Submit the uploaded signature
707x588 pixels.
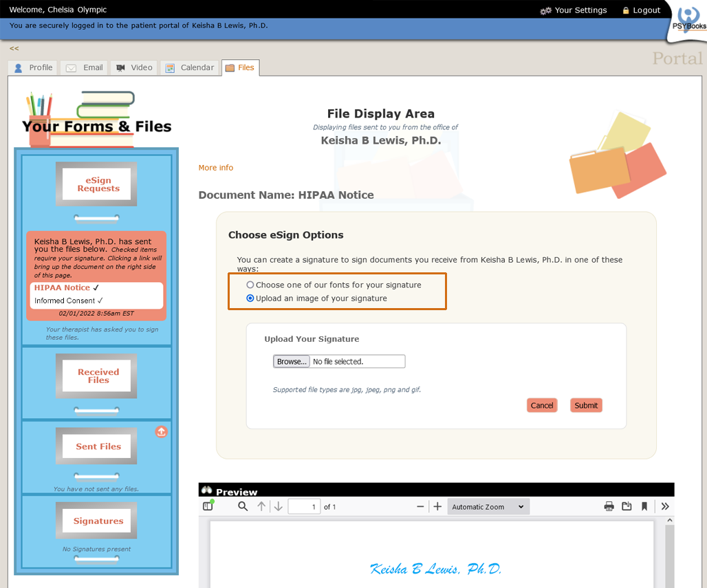click(x=586, y=405)
